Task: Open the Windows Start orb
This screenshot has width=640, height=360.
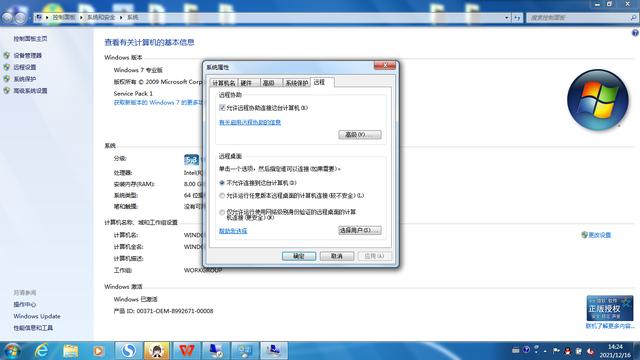Action: pyautogui.click(x=11, y=351)
